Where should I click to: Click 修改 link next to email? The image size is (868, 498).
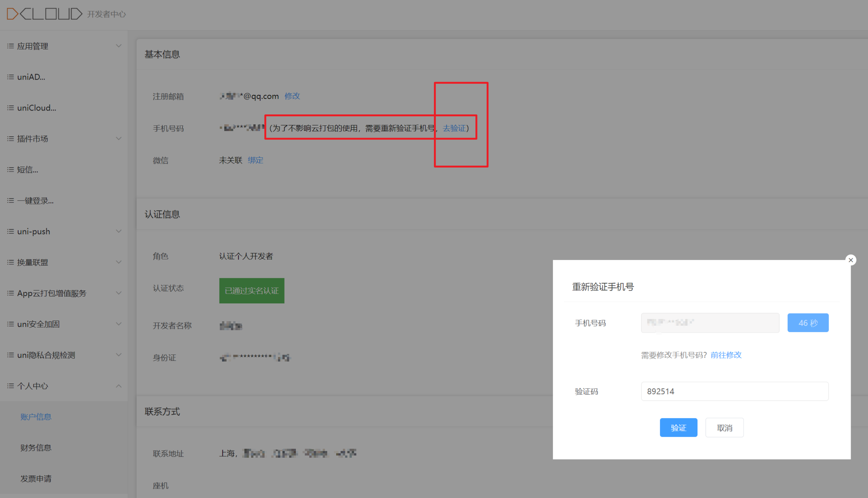pyautogui.click(x=292, y=96)
